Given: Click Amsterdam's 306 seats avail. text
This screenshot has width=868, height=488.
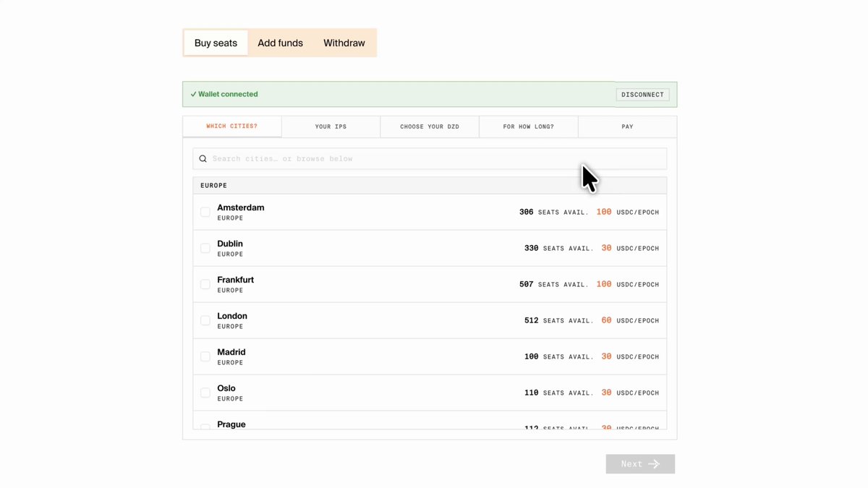Looking at the screenshot, I should click(554, 213).
